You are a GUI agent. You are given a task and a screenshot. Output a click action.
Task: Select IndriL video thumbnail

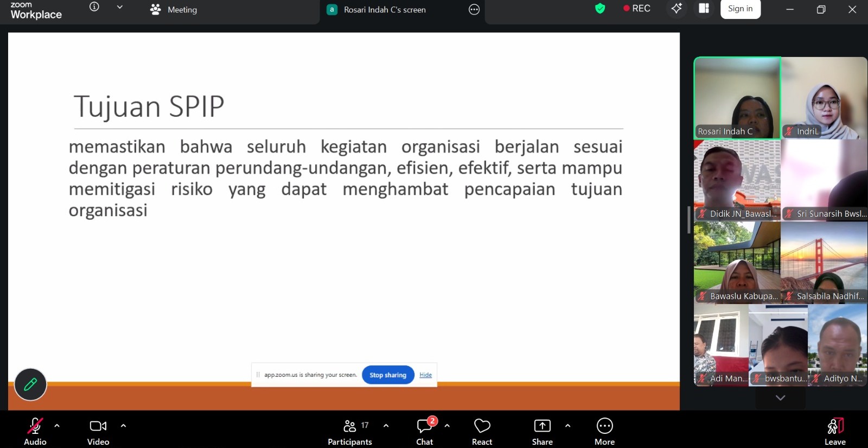(824, 98)
